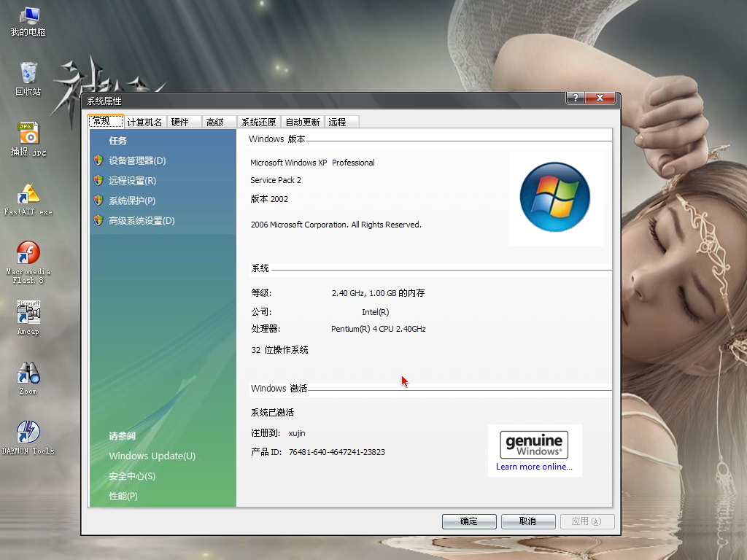This screenshot has width=747, height=560.
Task: Switch to the 自动更新 tab
Action: [x=303, y=122]
